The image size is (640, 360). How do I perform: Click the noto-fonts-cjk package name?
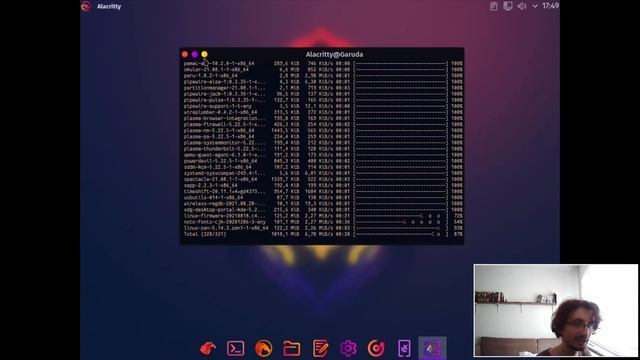pyautogui.click(x=224, y=222)
